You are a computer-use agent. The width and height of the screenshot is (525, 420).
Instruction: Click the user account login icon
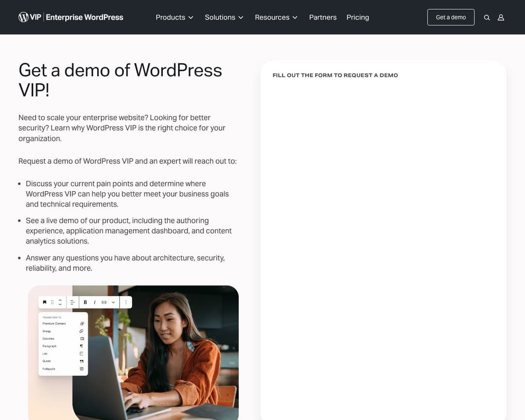(501, 17)
